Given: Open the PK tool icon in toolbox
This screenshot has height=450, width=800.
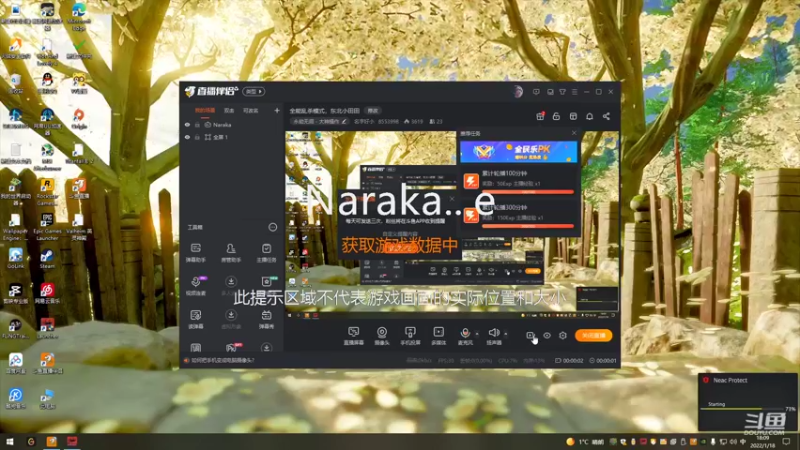Looking at the screenshot, I should click(231, 348).
